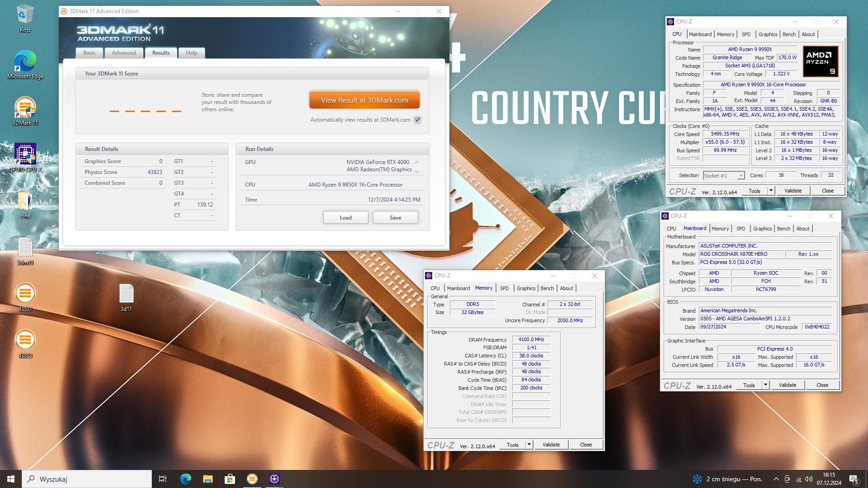868x488 pixels.
Task: Expand Tools dropdown arrow in CPU window
Action: click(x=771, y=191)
